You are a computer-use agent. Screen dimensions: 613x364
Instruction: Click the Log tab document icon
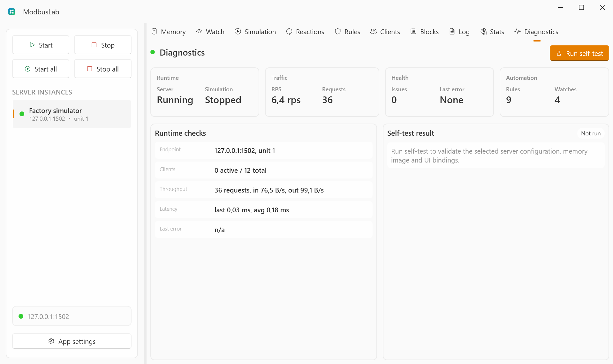pyautogui.click(x=452, y=32)
